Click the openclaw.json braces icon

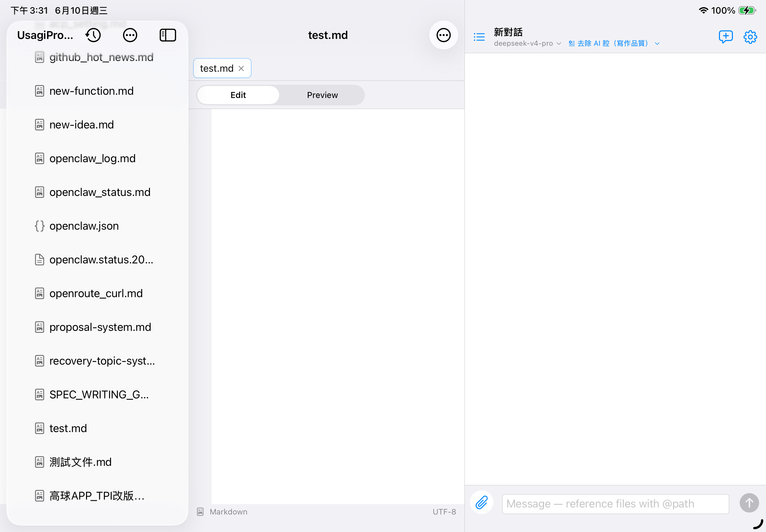40,226
